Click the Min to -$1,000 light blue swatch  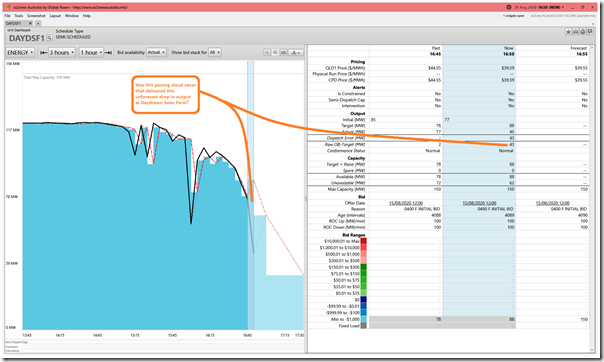[363, 319]
